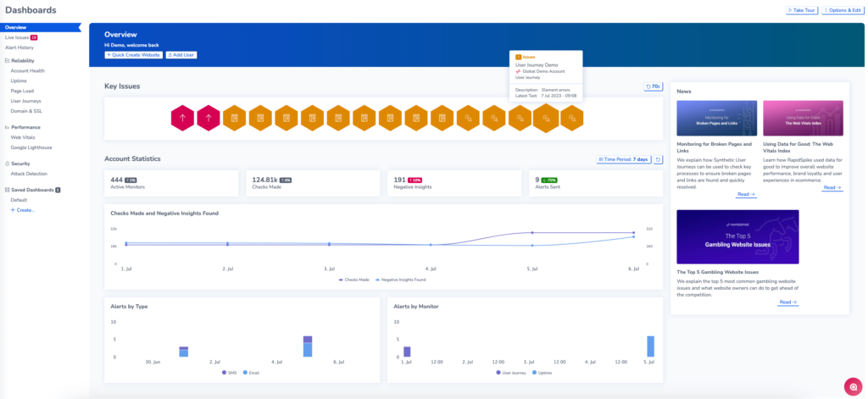This screenshot has width=868, height=399.
Task: Click the 9 Alerts Sent card
Action: (596, 183)
